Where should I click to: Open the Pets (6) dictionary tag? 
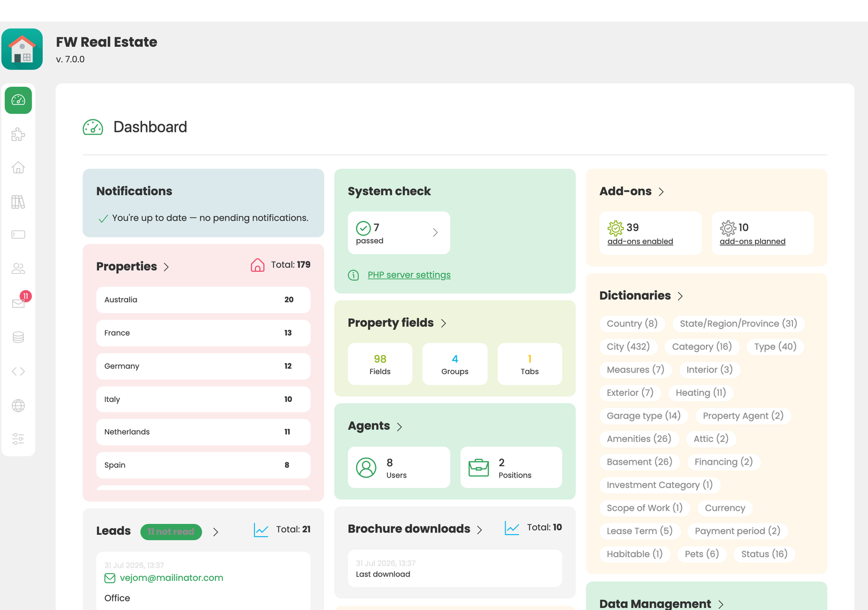pos(702,554)
